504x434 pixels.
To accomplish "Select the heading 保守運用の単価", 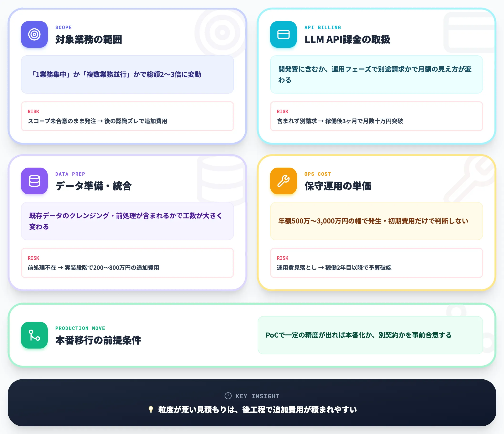I will coord(338,186).
